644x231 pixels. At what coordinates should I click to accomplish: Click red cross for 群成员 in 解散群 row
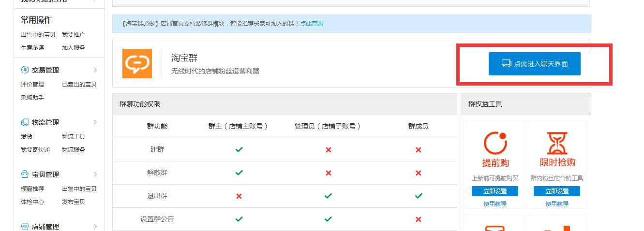pyautogui.click(x=419, y=173)
